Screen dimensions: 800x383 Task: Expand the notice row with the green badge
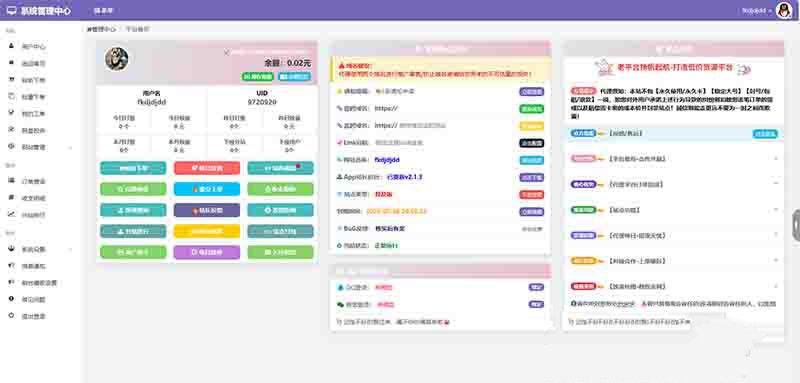click(x=673, y=210)
